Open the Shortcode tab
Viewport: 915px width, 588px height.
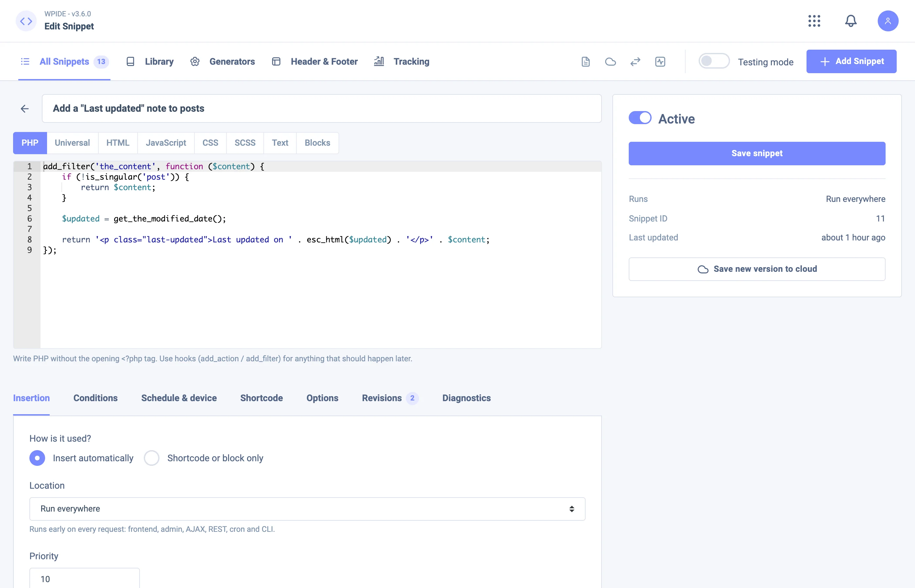click(x=261, y=398)
